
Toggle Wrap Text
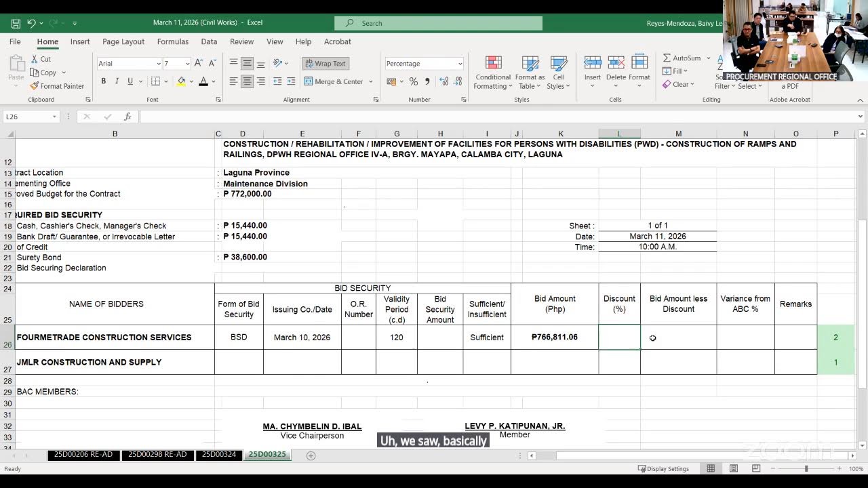(x=325, y=63)
